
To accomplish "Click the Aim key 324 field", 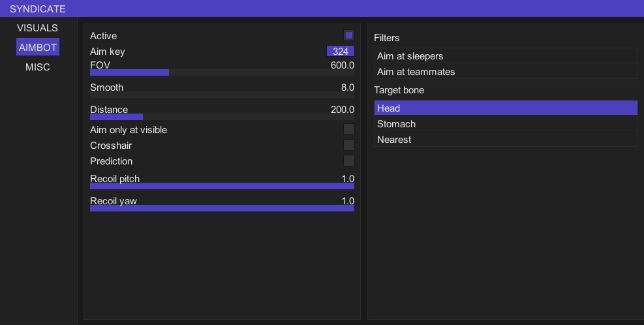I will pyautogui.click(x=340, y=52).
